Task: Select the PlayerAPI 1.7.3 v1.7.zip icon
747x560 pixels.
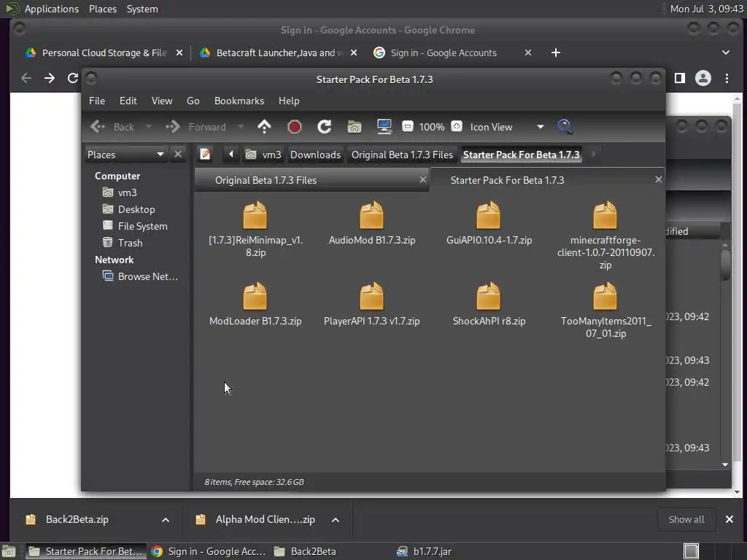Action: (371, 296)
